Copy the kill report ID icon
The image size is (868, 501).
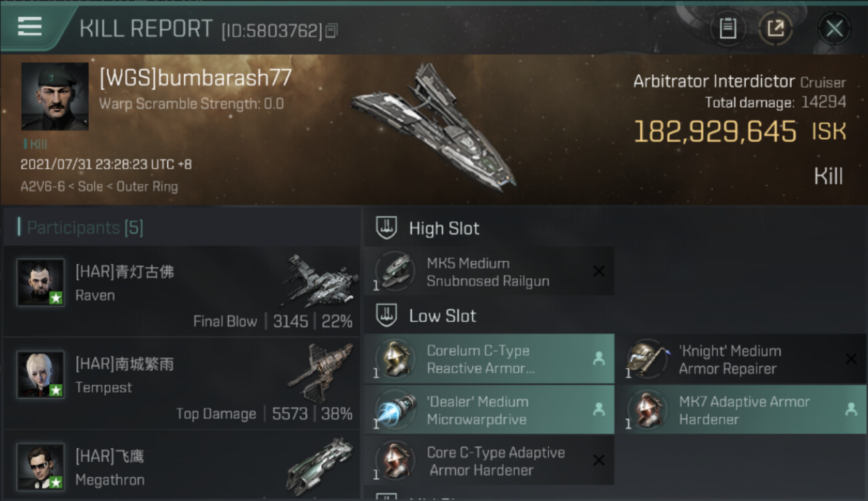[332, 31]
